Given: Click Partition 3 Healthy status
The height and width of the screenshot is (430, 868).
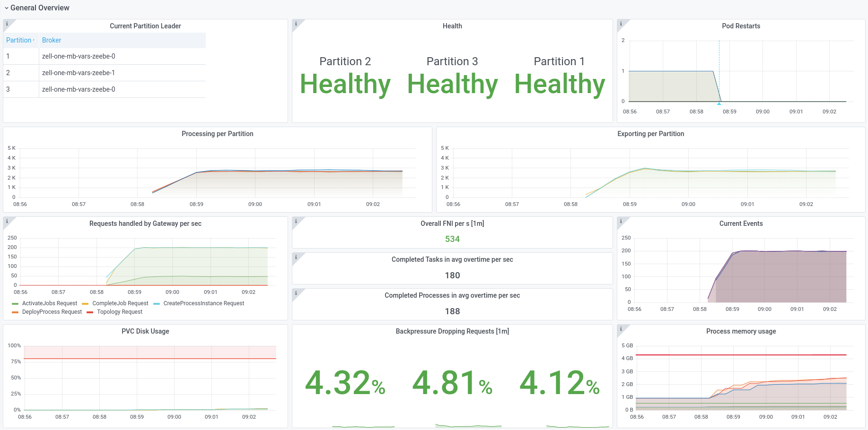Looking at the screenshot, I should (x=453, y=84).
